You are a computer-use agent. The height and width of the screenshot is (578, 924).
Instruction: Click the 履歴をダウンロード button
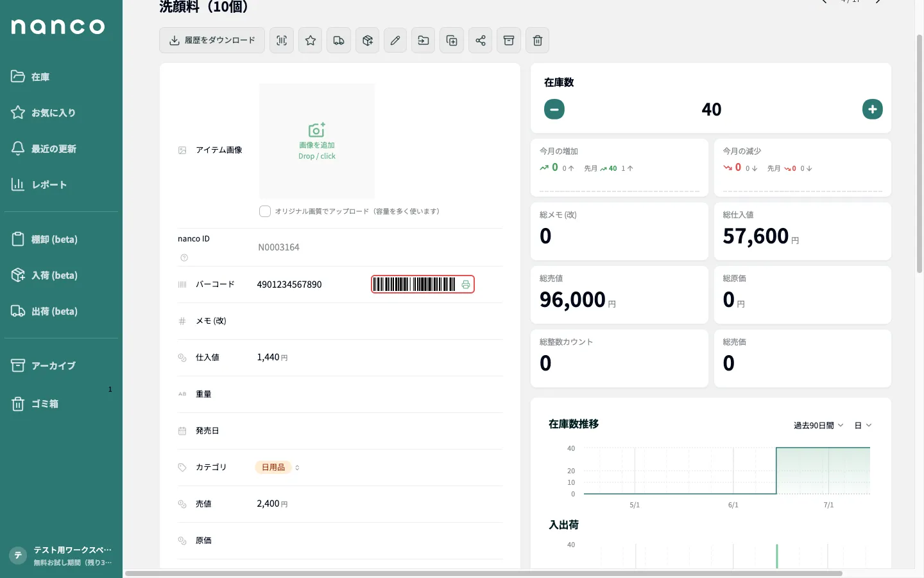pos(212,40)
